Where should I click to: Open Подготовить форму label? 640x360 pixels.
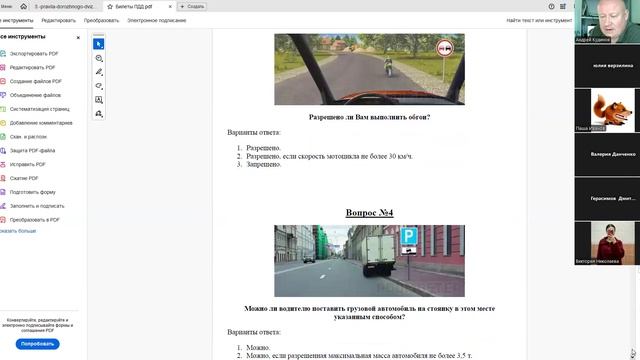tap(33, 192)
